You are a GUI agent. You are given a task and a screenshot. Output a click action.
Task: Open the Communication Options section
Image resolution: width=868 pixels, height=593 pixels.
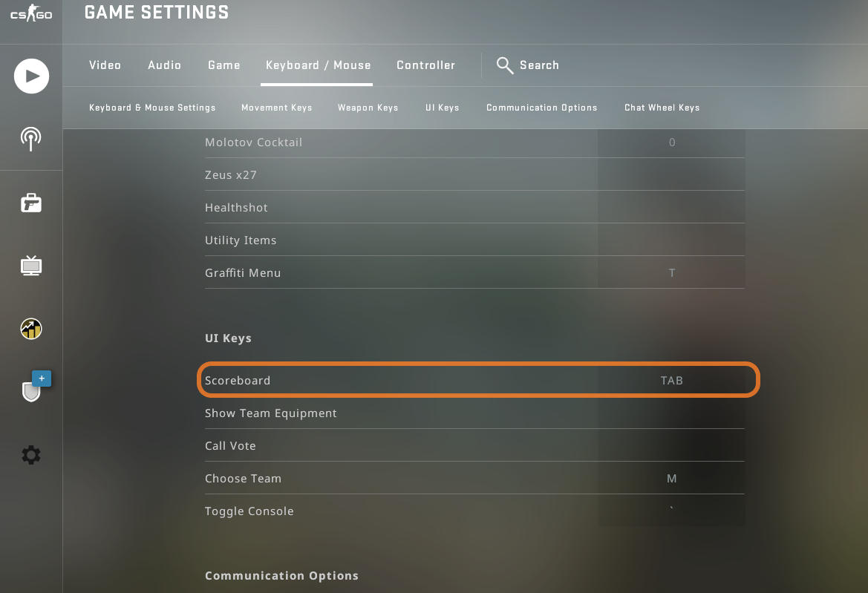(541, 108)
